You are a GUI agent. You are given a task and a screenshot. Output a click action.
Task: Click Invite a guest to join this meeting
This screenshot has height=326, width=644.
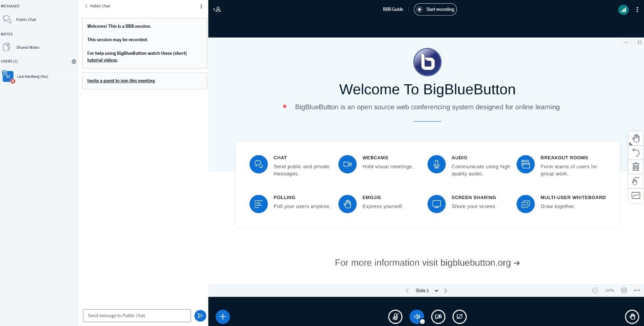(x=121, y=81)
